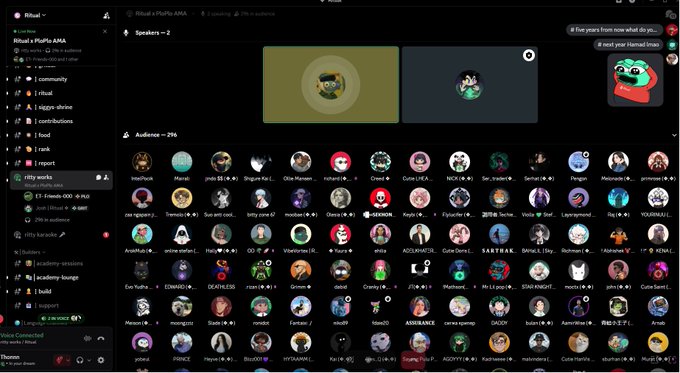680x373 pixels.
Task: Select audience member PRINCE
Action: 182,347
